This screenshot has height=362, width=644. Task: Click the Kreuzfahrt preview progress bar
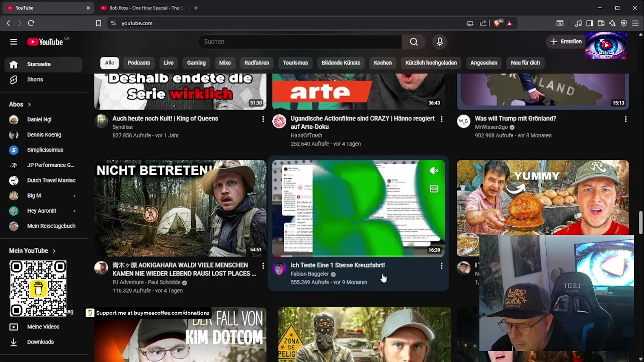tap(358, 256)
